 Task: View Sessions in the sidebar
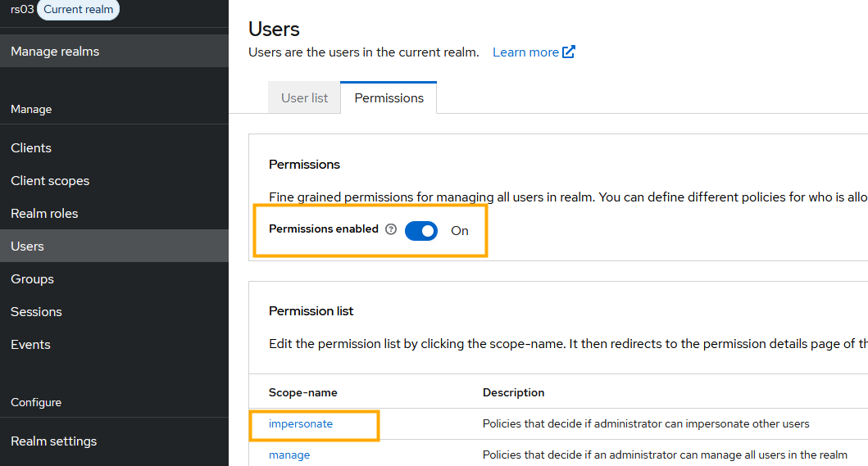tap(36, 311)
